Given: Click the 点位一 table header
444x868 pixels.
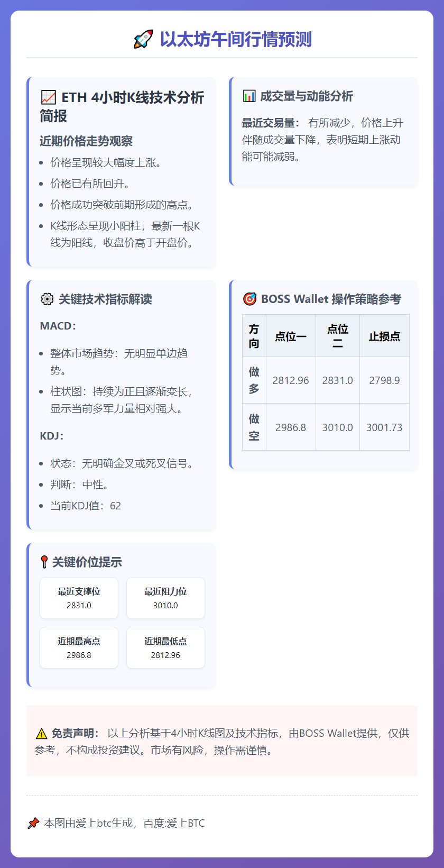Looking at the screenshot, I should click(x=291, y=336).
